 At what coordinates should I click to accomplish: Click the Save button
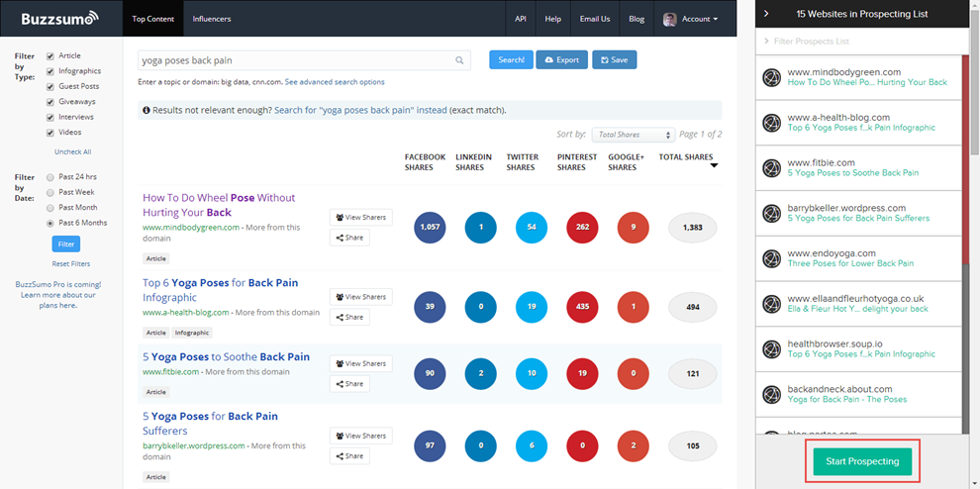coord(614,59)
